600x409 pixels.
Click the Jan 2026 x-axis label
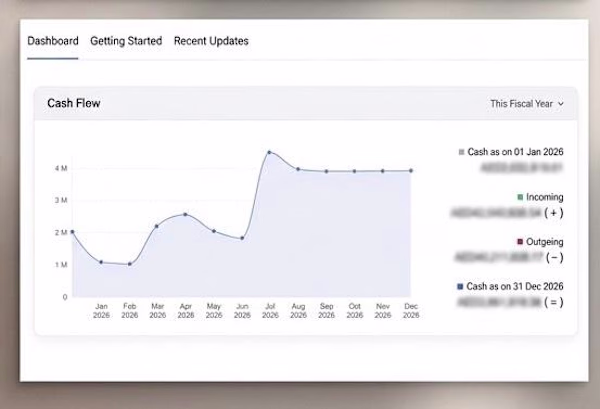(x=101, y=311)
